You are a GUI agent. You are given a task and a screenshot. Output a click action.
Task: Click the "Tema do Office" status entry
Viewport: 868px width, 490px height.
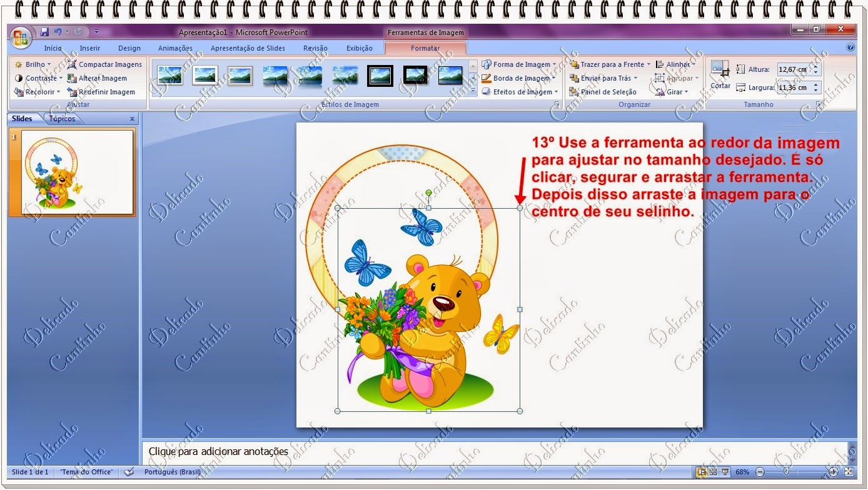(87, 472)
